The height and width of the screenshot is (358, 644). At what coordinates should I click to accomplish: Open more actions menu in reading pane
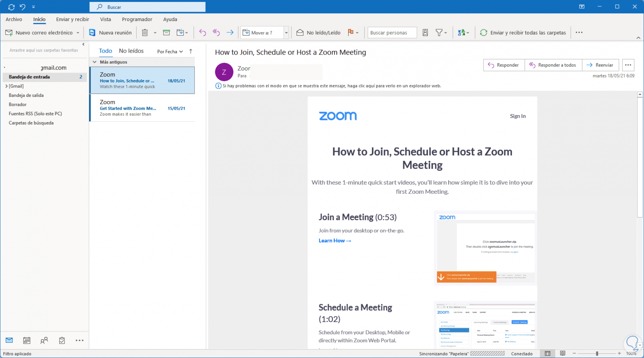pos(628,65)
